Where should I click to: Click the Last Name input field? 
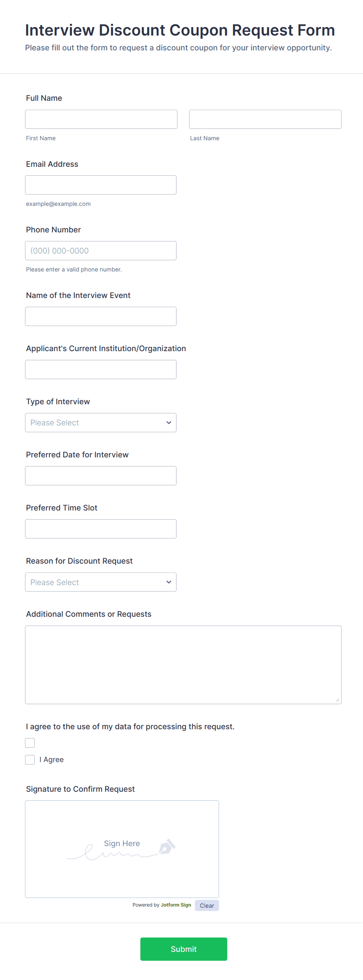click(x=265, y=119)
